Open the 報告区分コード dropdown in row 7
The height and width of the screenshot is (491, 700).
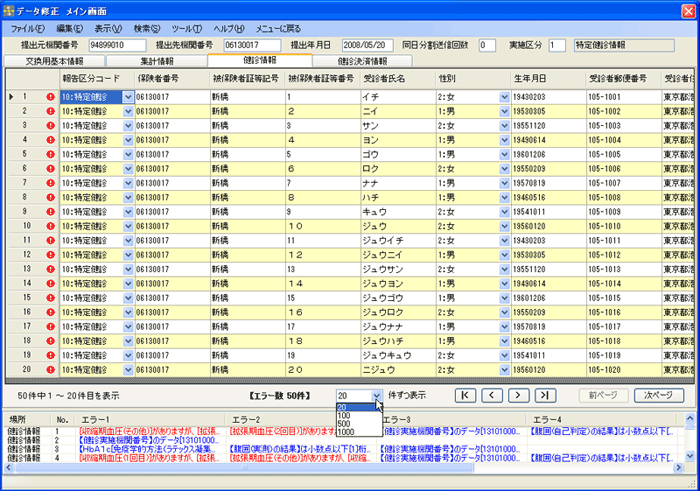128,183
